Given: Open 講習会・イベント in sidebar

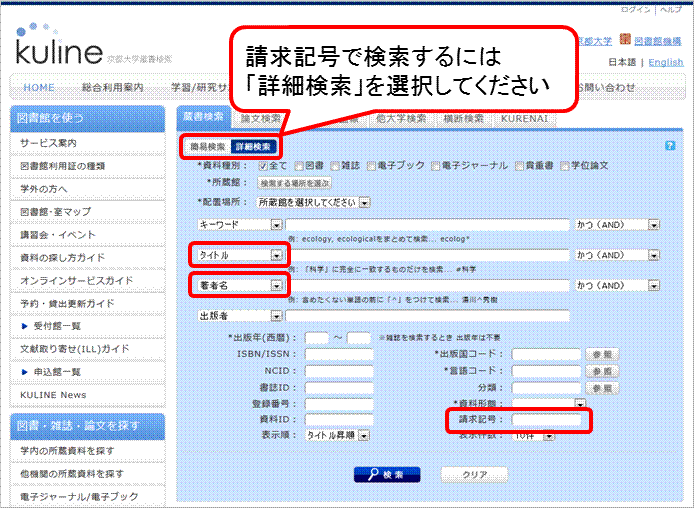Looking at the screenshot, I should [88, 235].
